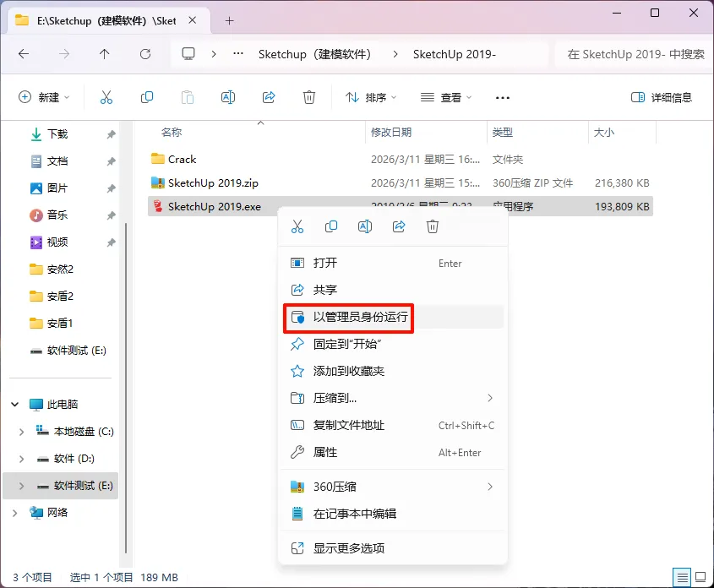714x588 pixels.
Task: Unpin 下载 with its pin icon
Action: pyautogui.click(x=111, y=134)
